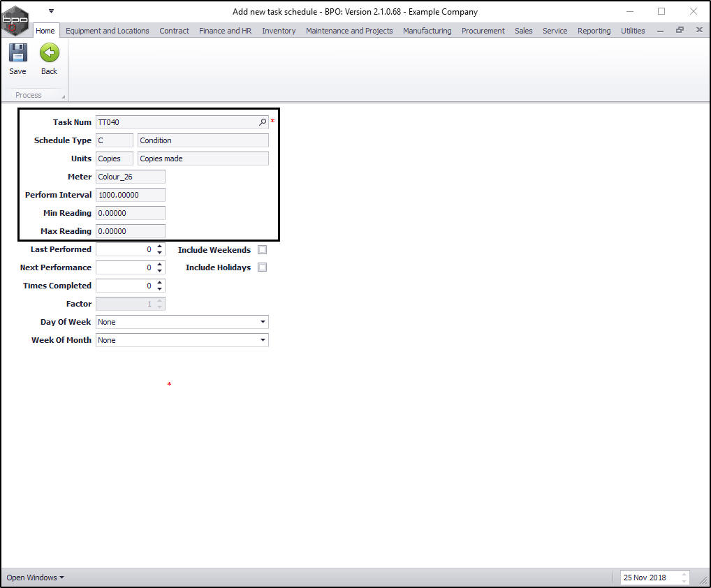Viewport: 711px width, 588px height.
Task: Enable the Include Holidays checkbox
Action: pos(262,267)
